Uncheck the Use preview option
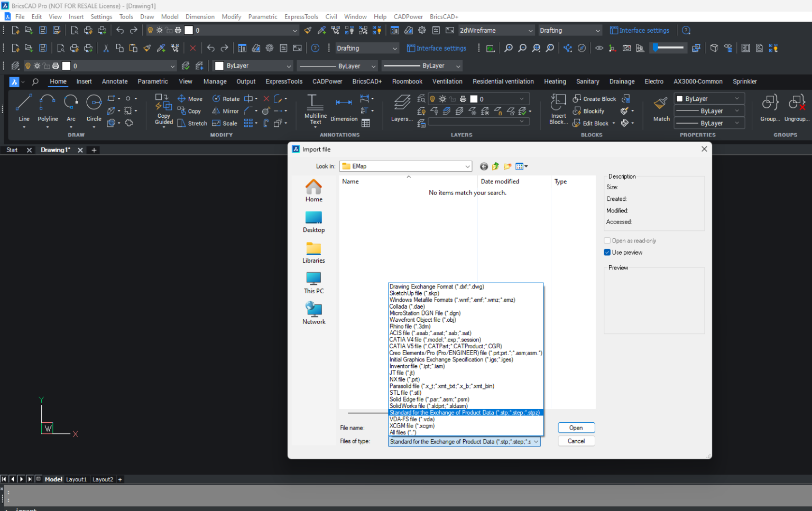The width and height of the screenshot is (812, 511). (x=607, y=252)
